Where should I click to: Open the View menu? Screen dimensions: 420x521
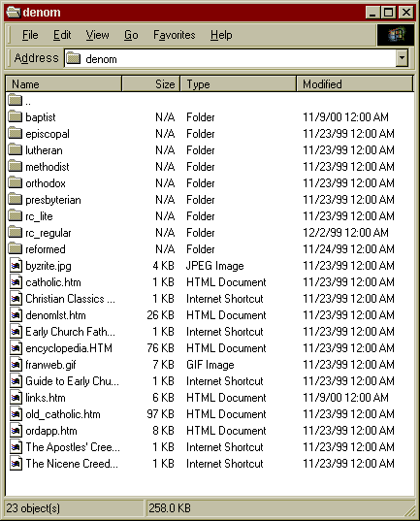click(97, 35)
